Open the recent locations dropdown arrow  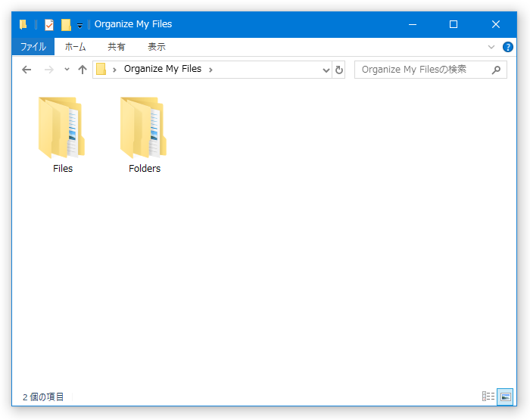click(x=67, y=70)
